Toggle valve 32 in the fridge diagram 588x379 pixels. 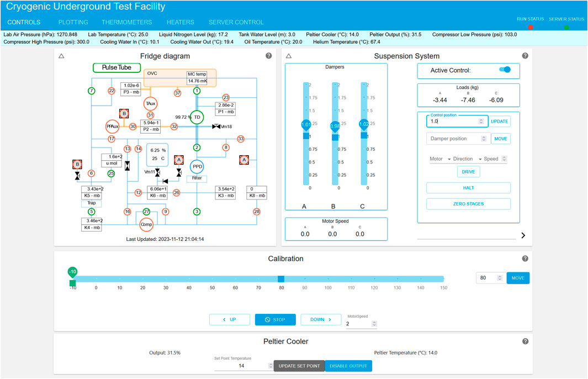tap(174, 127)
